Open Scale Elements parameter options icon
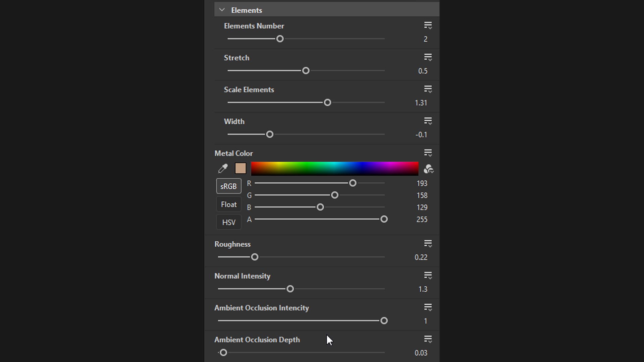644x362 pixels. [428, 89]
